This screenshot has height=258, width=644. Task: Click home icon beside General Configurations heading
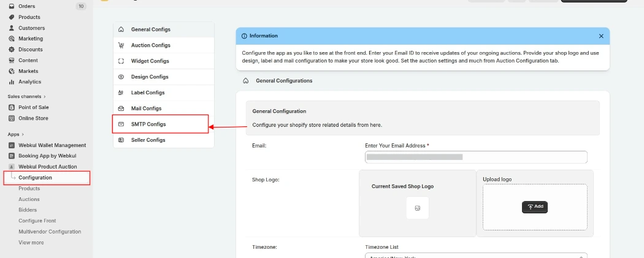pos(245,81)
